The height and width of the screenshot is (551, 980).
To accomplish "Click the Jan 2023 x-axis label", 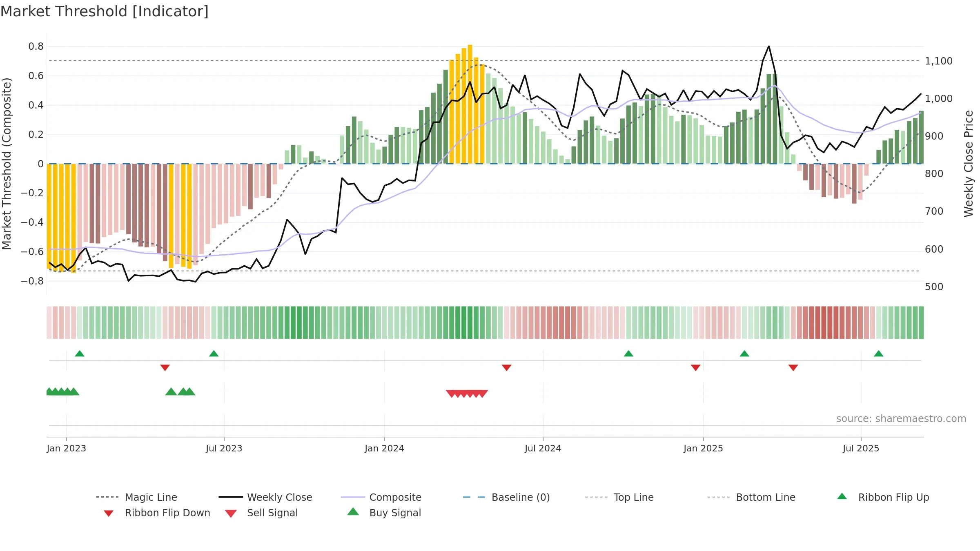I will pos(66,448).
